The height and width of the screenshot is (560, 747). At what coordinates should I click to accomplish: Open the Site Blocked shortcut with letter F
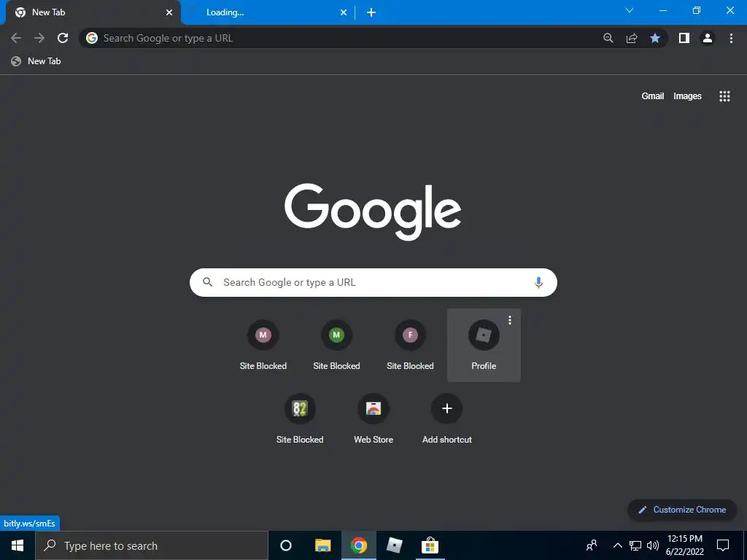click(410, 345)
